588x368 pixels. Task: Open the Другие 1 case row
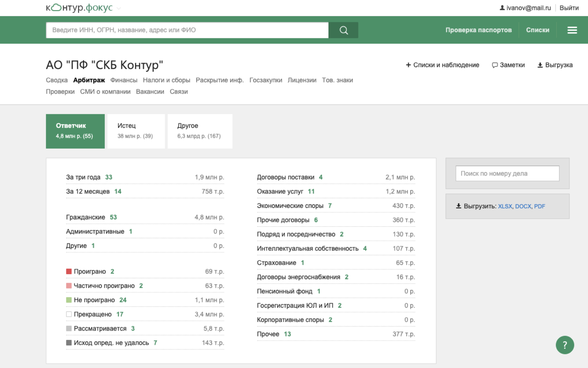tap(145, 246)
